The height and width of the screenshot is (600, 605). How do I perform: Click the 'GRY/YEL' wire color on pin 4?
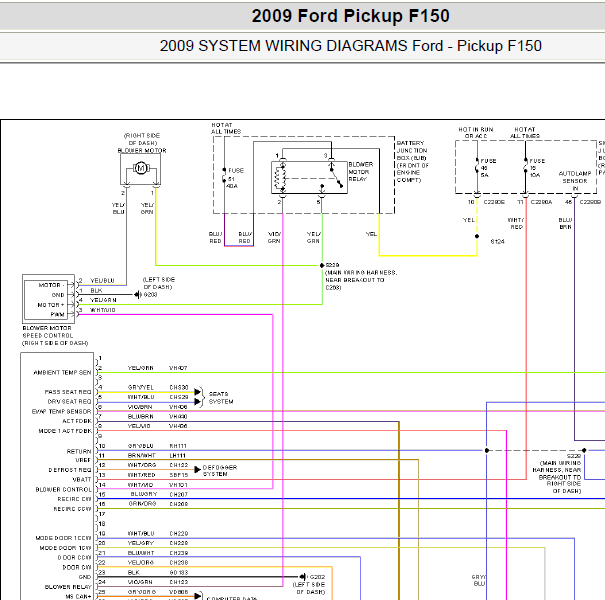coord(141,387)
